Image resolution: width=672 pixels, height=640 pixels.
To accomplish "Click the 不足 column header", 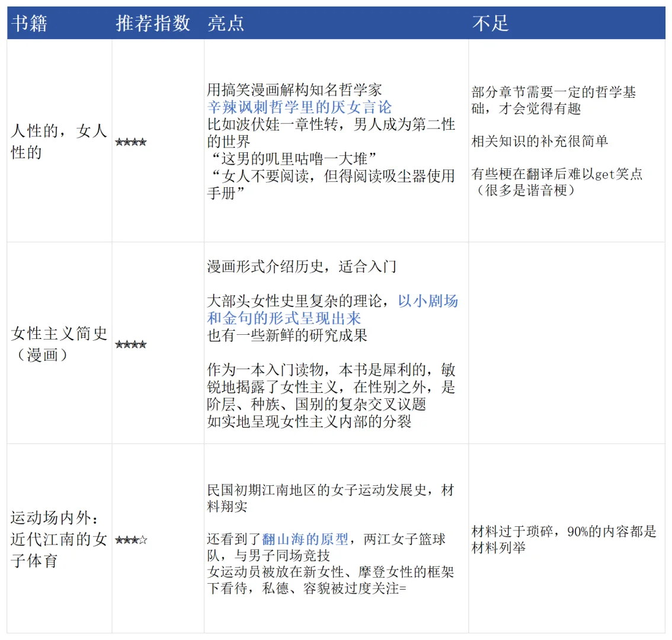I will [x=490, y=23].
